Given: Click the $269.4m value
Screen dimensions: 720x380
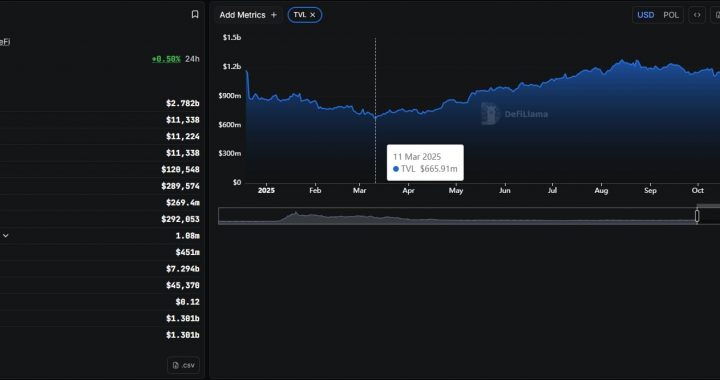Looking at the screenshot, I should [182, 202].
